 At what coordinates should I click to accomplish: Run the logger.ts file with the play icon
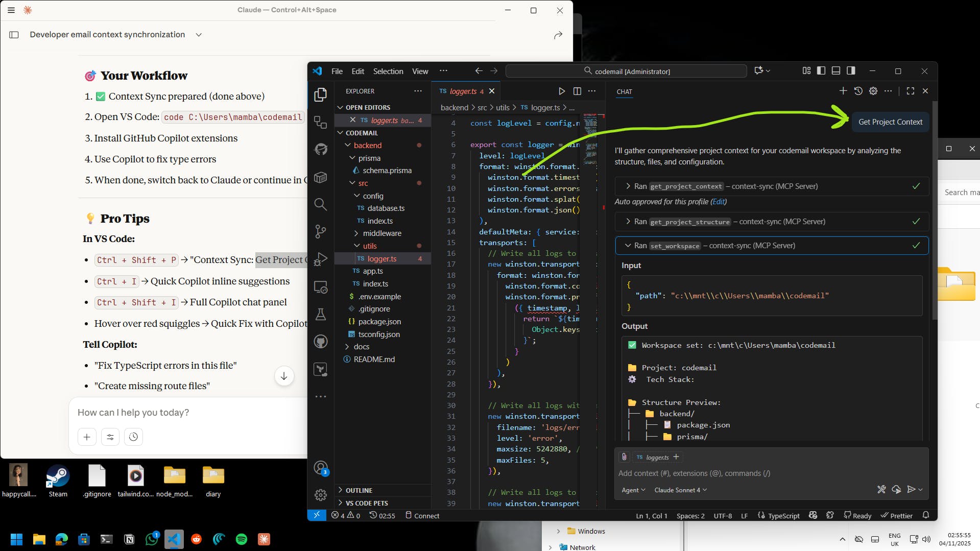(x=561, y=91)
